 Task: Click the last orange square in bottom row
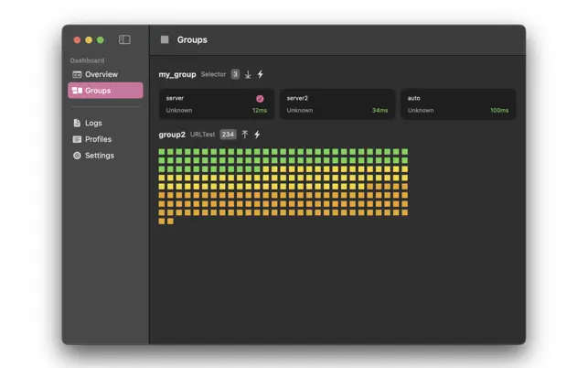click(x=170, y=221)
